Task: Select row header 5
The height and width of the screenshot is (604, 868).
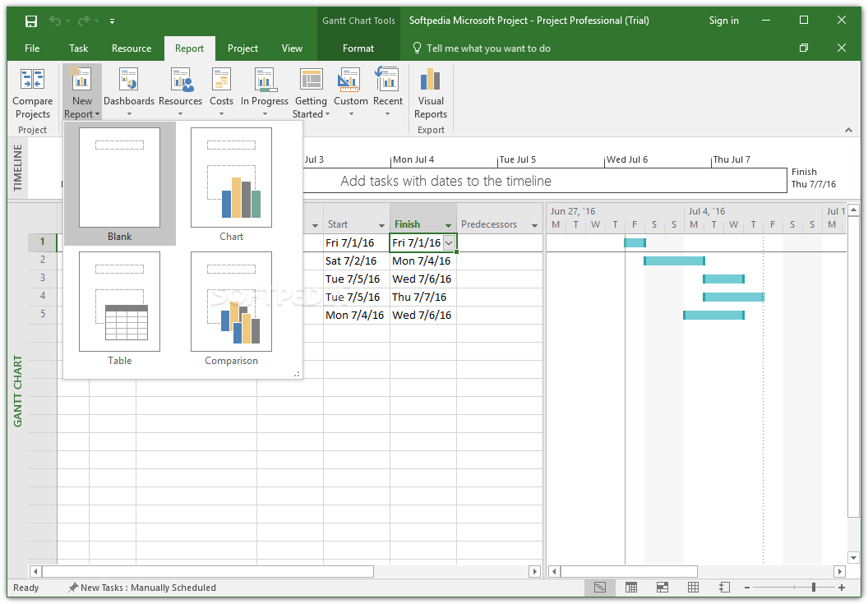Action: coord(43,314)
